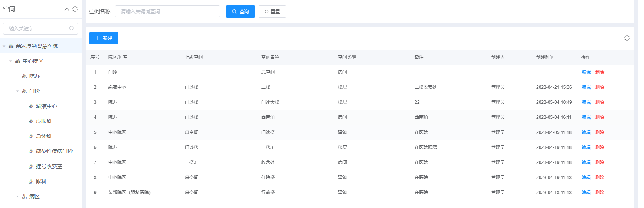The image size is (644, 208).
Task: Click the table refresh icon at top right
Action: click(627, 38)
